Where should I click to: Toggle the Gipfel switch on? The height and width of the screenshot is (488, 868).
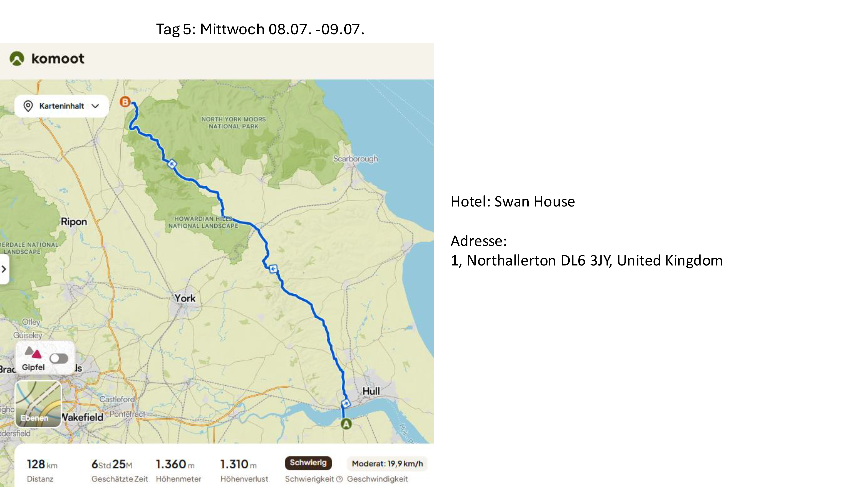click(59, 359)
